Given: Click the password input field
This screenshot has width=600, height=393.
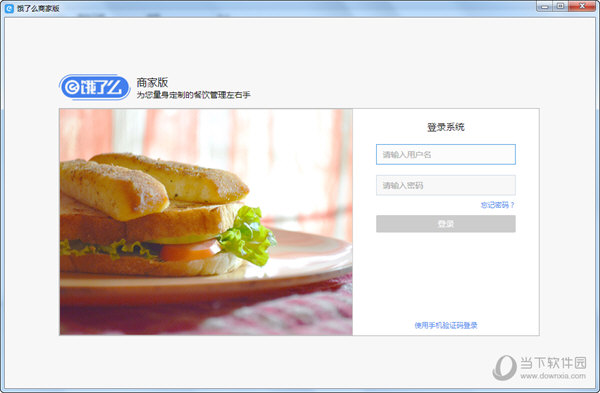Looking at the screenshot, I should 446,186.
